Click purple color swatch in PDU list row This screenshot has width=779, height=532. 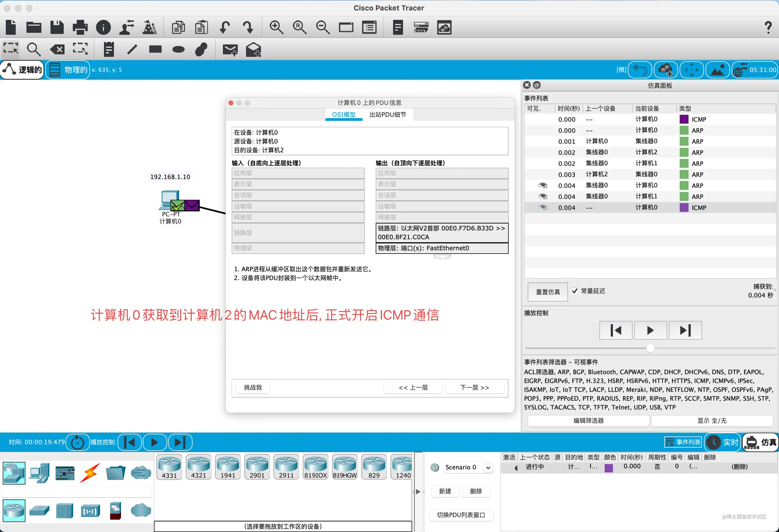click(x=609, y=468)
